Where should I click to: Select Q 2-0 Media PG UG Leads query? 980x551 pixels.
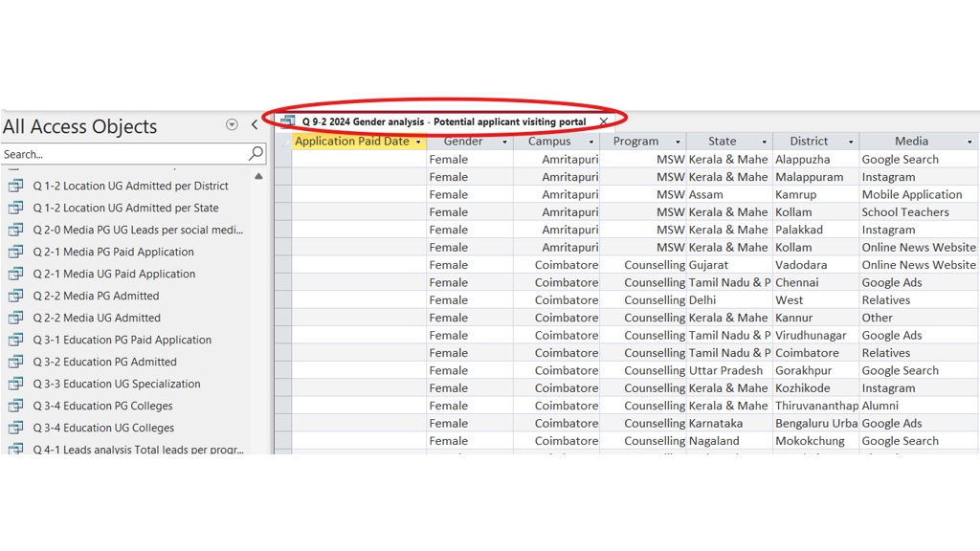pos(138,230)
